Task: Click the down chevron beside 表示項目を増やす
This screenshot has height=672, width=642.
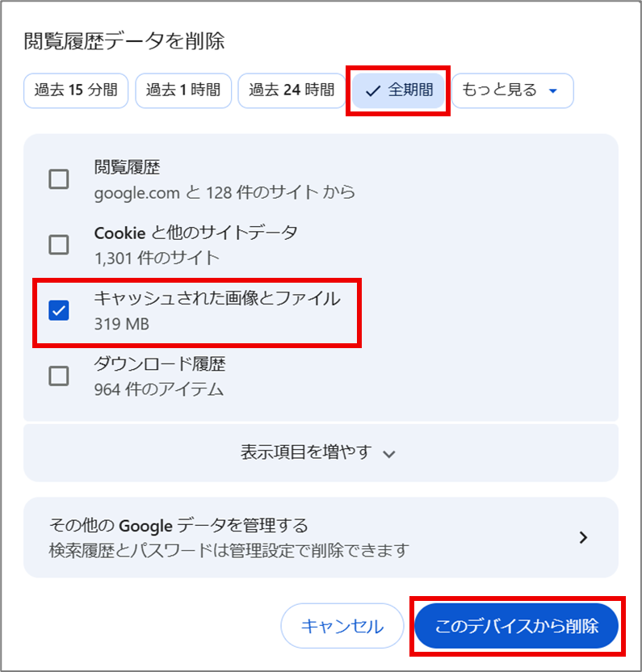Action: tap(388, 455)
